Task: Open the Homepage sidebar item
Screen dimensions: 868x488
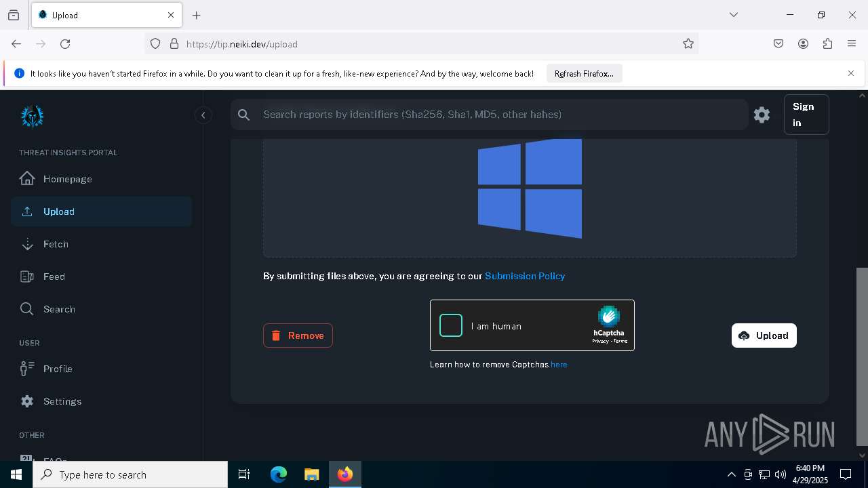Action: pyautogui.click(x=101, y=179)
